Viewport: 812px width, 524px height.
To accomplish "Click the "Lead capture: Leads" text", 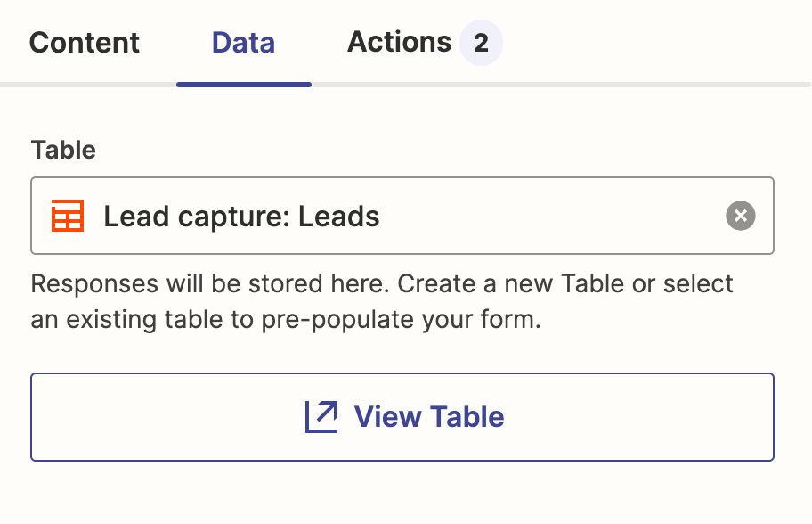I will pyautogui.click(x=241, y=216).
